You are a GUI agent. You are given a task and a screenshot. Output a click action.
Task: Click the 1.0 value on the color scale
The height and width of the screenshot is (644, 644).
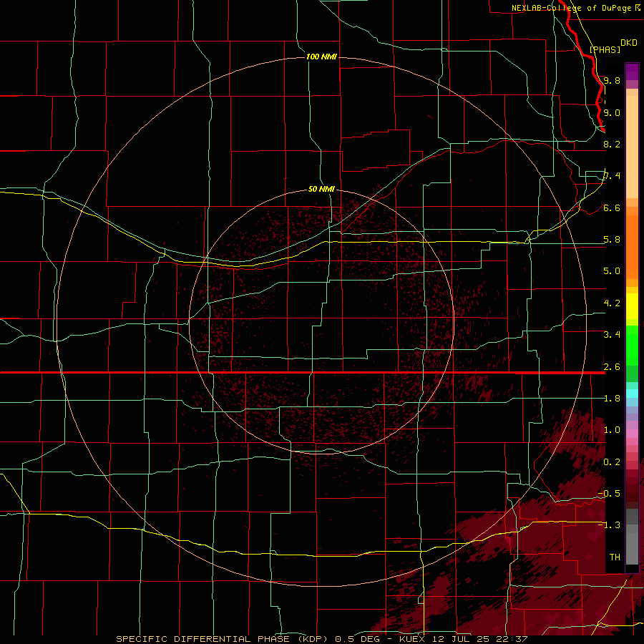coord(612,430)
